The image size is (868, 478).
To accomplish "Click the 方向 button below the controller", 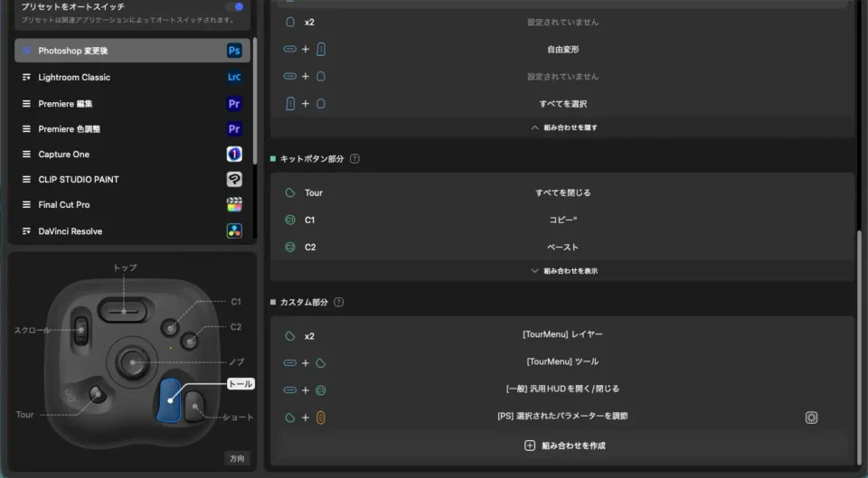I will (237, 459).
